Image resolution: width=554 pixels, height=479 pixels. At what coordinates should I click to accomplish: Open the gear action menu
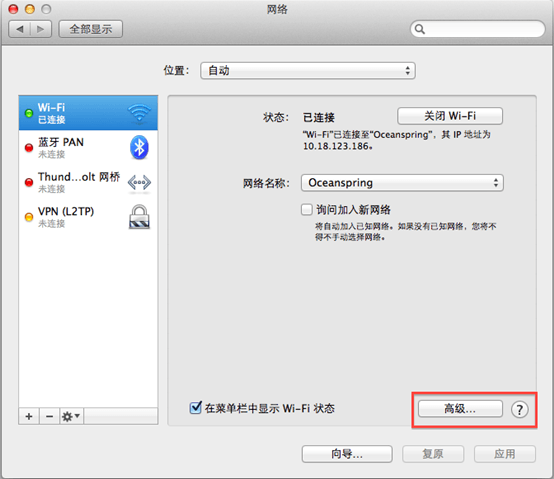pos(71,416)
